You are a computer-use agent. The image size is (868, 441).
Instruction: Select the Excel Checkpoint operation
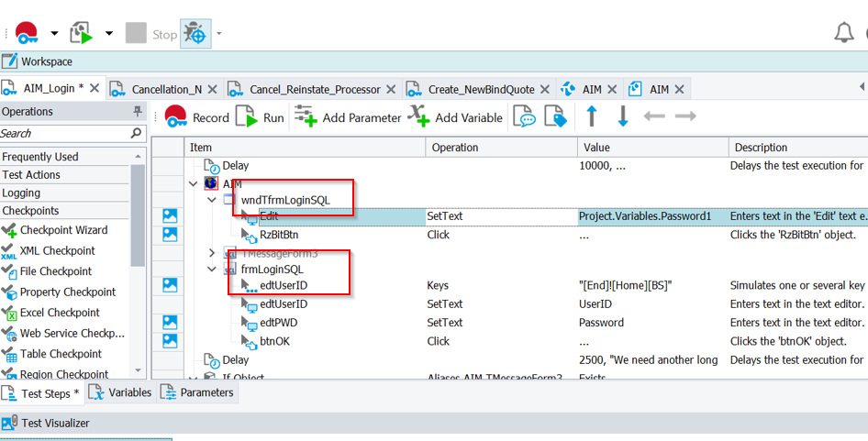(60, 313)
